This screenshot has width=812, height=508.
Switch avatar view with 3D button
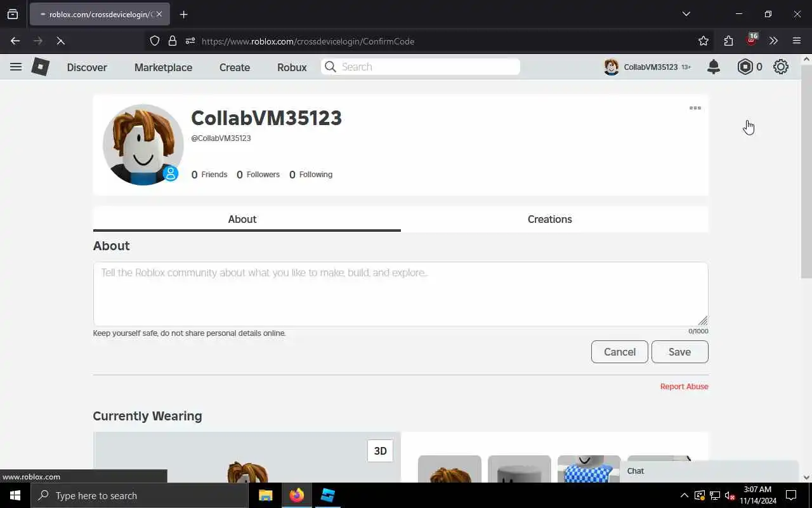[x=380, y=451]
